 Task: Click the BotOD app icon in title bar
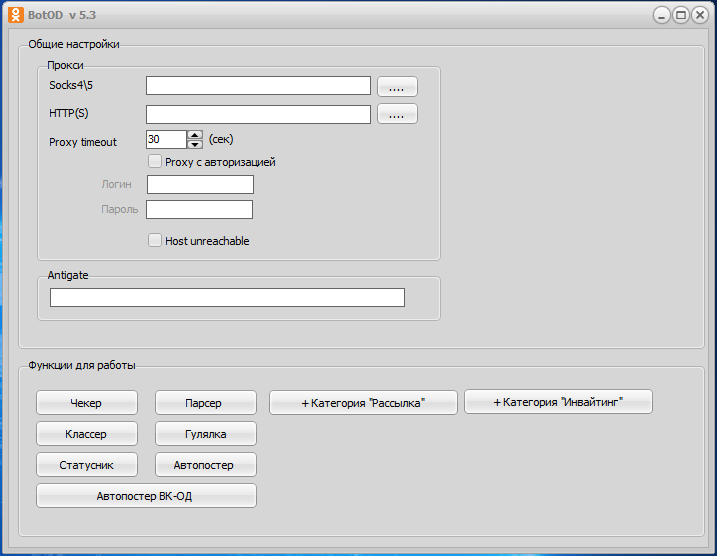pyautogui.click(x=15, y=15)
